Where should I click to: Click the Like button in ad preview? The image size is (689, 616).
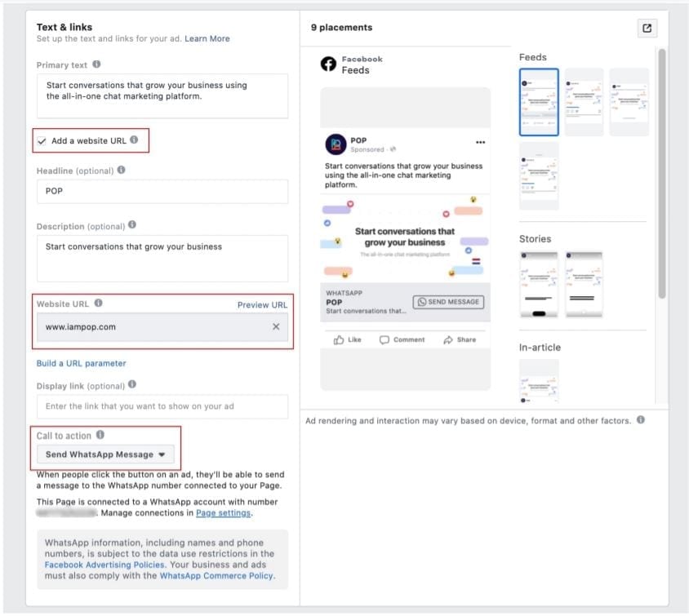pyautogui.click(x=347, y=340)
